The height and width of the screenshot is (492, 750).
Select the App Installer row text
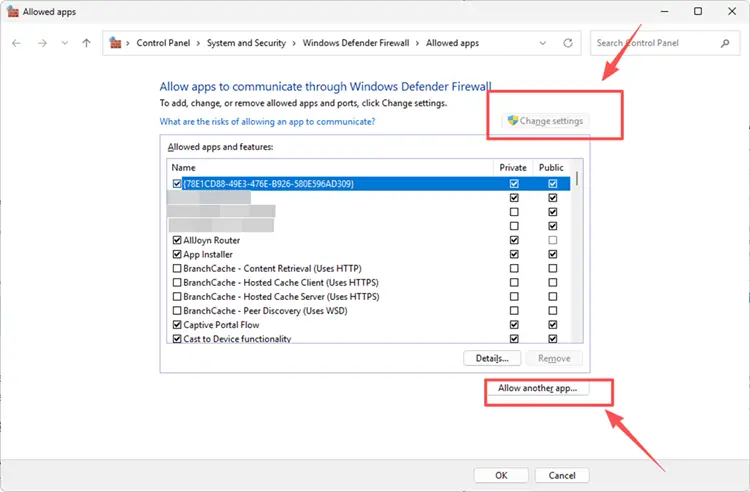(x=208, y=254)
